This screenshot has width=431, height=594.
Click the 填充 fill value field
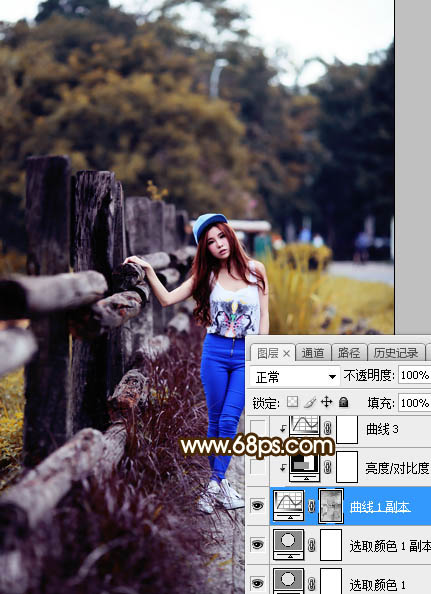click(x=415, y=403)
